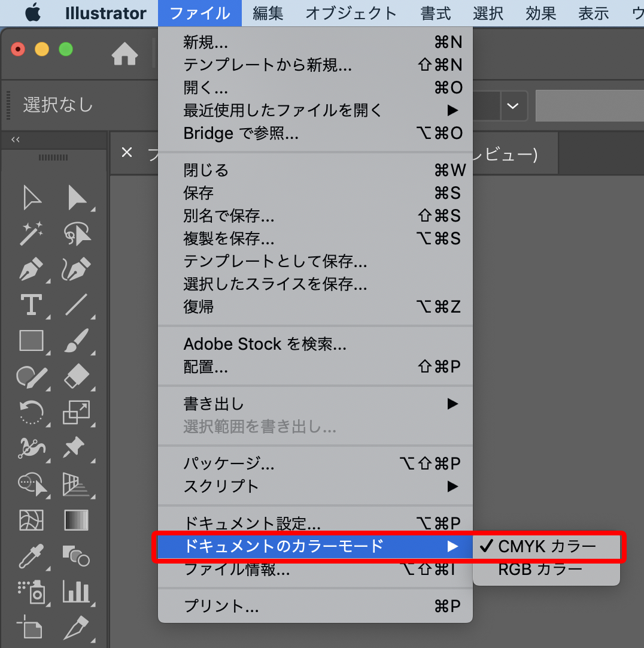Open the control bar dropdown arrow
The height and width of the screenshot is (648, 644).
click(513, 106)
